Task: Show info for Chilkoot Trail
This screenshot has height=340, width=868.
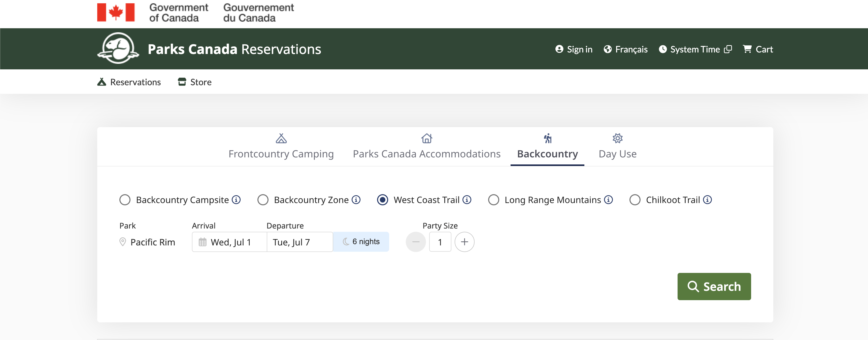Action: pyautogui.click(x=707, y=200)
